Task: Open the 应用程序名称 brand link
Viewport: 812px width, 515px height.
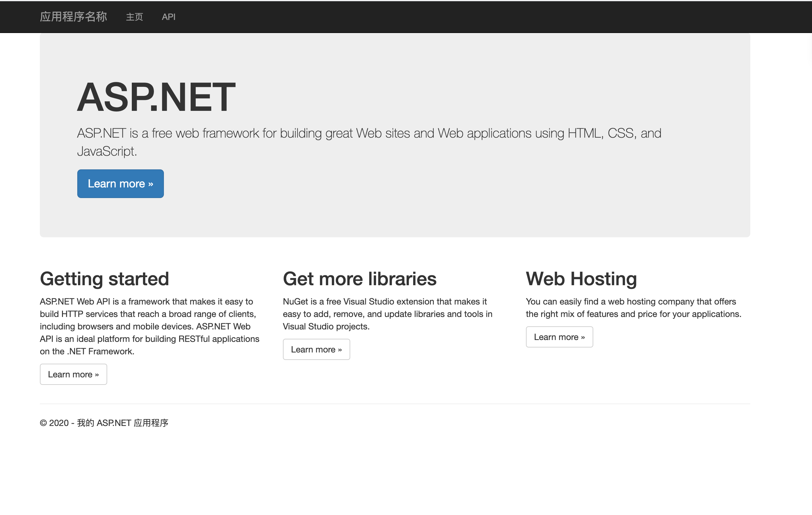Action: 73,17
